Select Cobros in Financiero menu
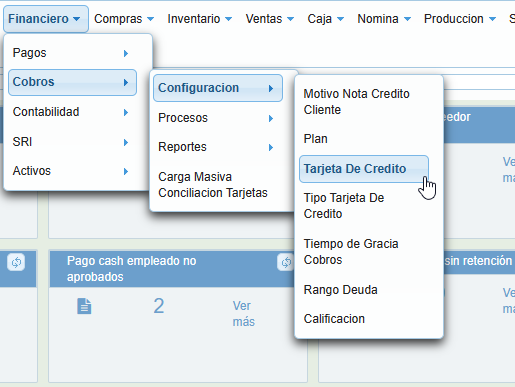 (72, 82)
